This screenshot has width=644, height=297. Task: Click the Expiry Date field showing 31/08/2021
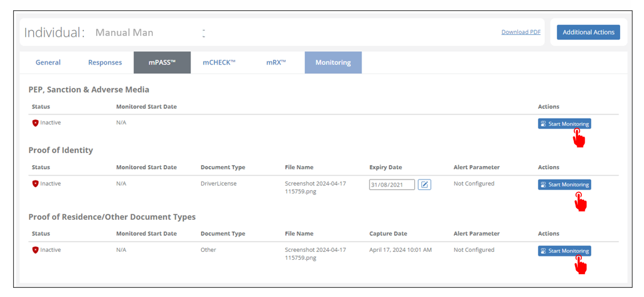[392, 185]
